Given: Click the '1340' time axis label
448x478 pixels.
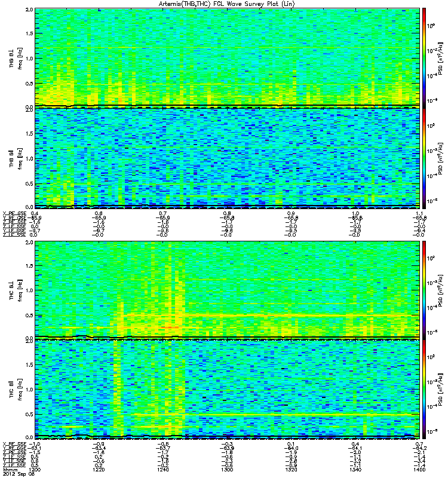Looking at the screenshot, I should tap(355, 470).
